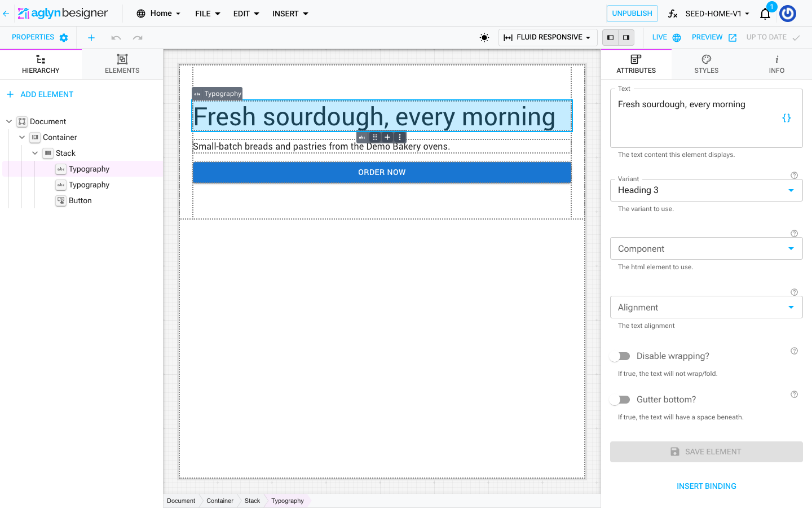Collapse the Container tree node
Screen dimensions: 812x508
[x=22, y=137]
